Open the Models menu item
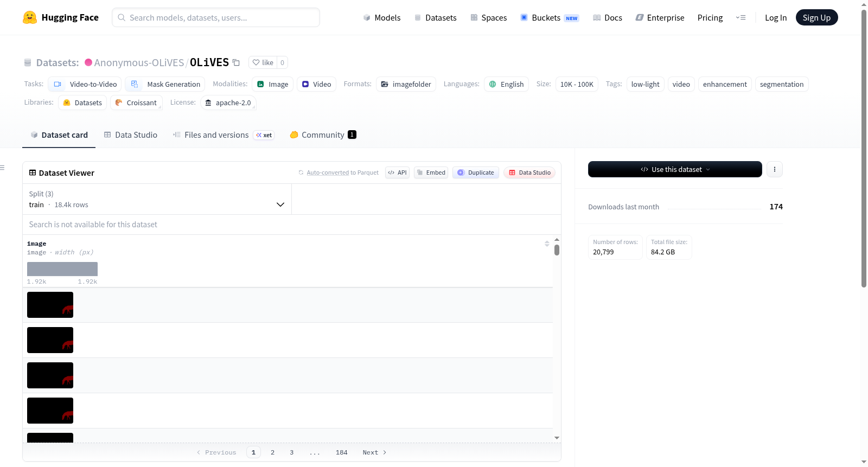 coord(381,17)
